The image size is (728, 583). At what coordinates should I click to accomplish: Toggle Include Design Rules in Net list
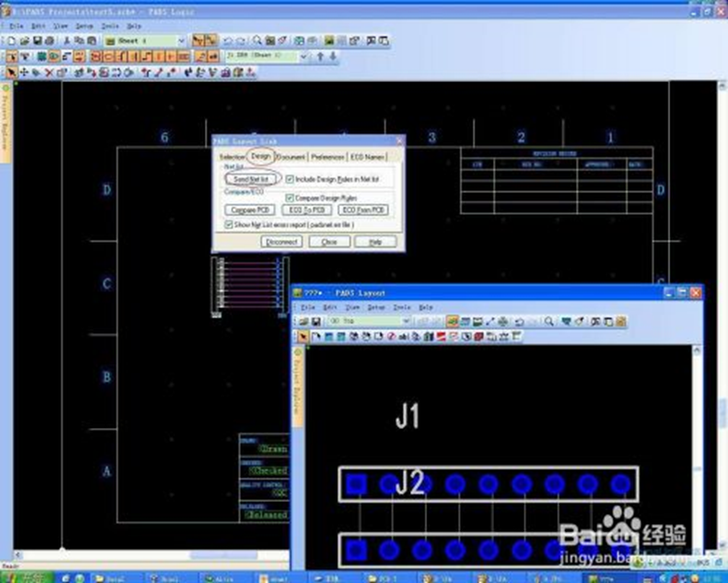[x=290, y=179]
